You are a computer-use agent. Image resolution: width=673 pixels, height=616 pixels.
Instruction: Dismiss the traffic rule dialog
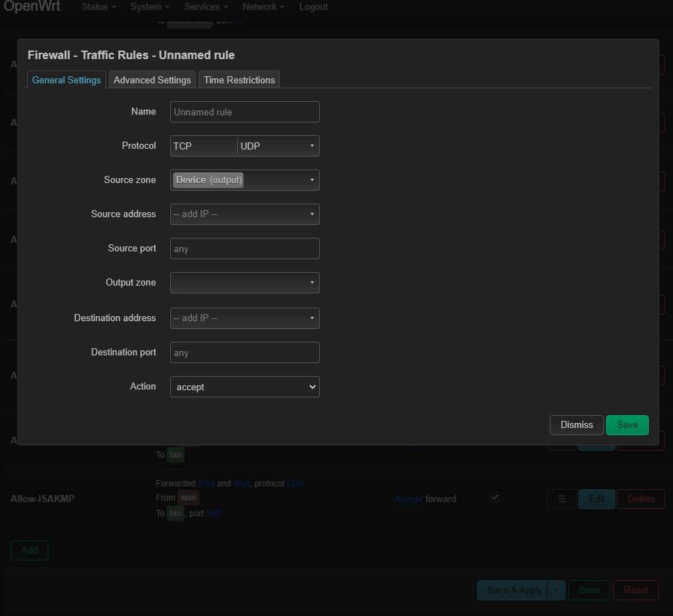click(x=576, y=425)
